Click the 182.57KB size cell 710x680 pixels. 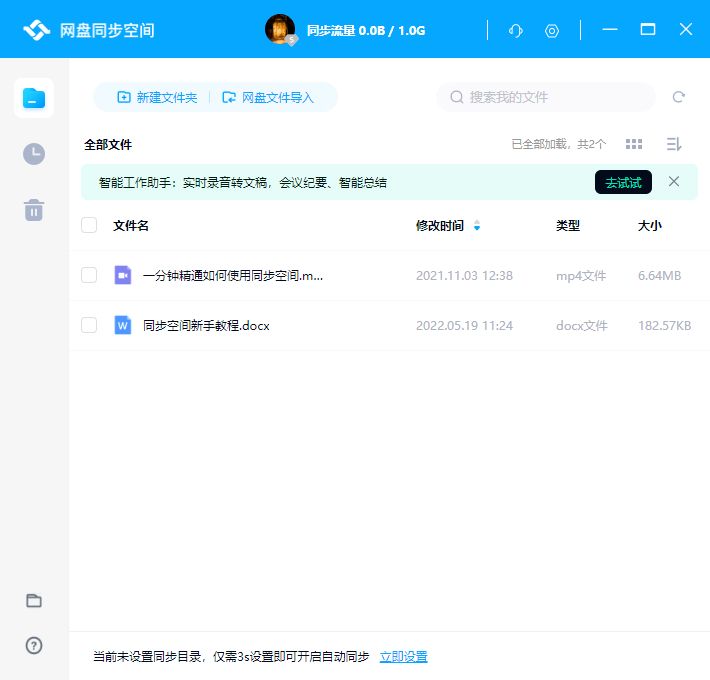point(664,326)
